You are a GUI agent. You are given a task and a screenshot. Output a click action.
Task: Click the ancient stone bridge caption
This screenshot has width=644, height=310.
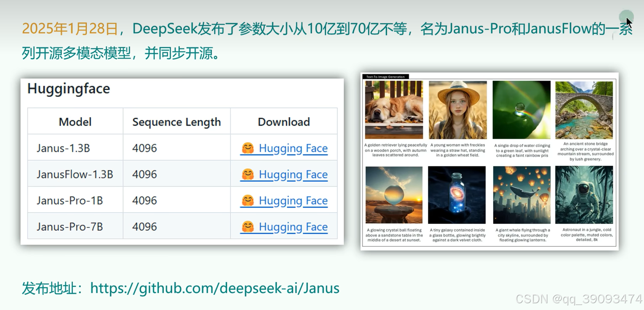(585, 151)
